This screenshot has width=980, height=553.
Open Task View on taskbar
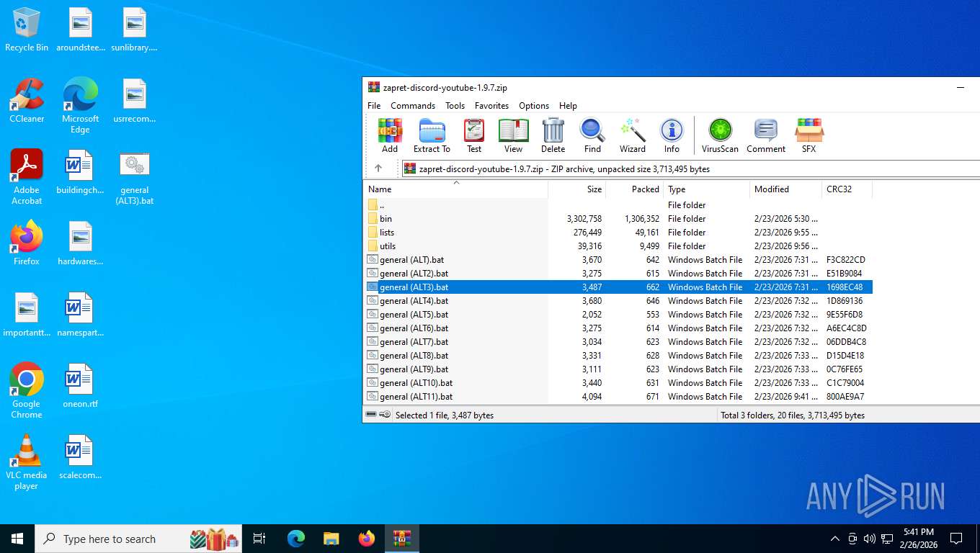click(259, 539)
